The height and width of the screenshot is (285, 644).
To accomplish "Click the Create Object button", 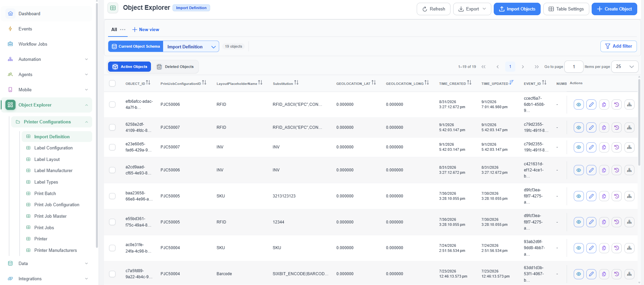I will (x=614, y=9).
